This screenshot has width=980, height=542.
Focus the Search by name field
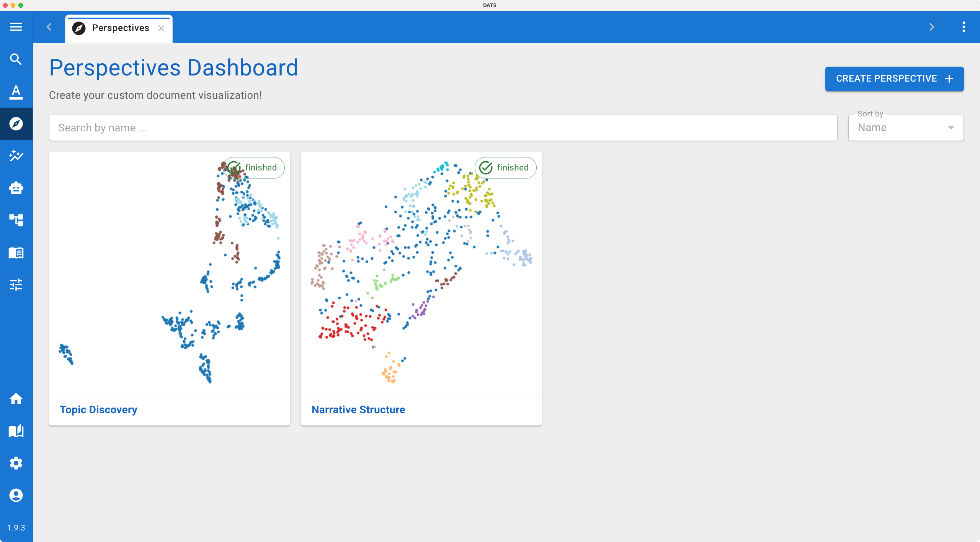click(x=443, y=128)
